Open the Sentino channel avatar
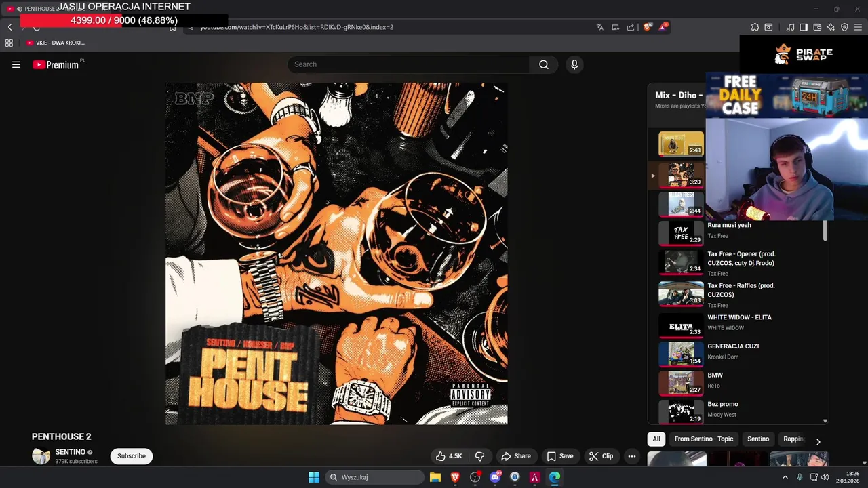This screenshot has width=868, height=488. coord(41,456)
